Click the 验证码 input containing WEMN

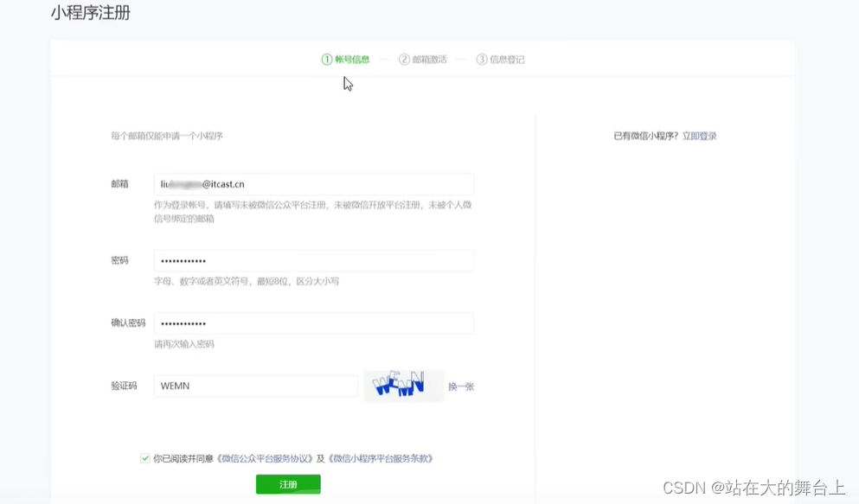(256, 386)
